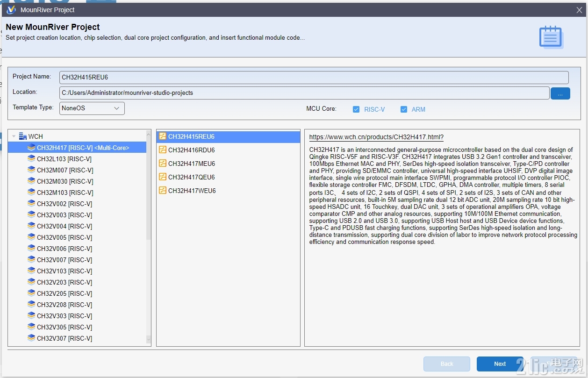This screenshot has width=588, height=378.
Task: Select the CH32H417WEU6 part text
Action: (192, 191)
